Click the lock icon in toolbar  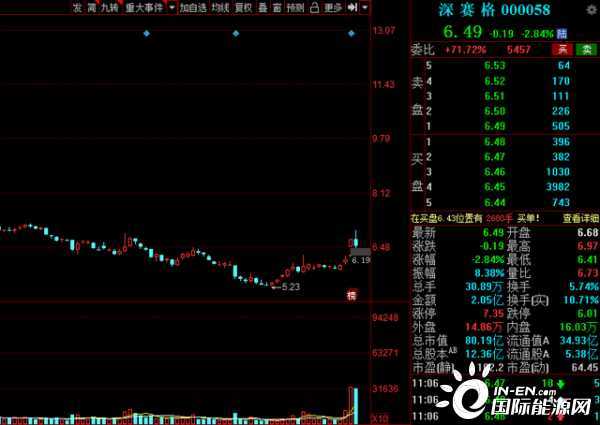(x=315, y=7)
